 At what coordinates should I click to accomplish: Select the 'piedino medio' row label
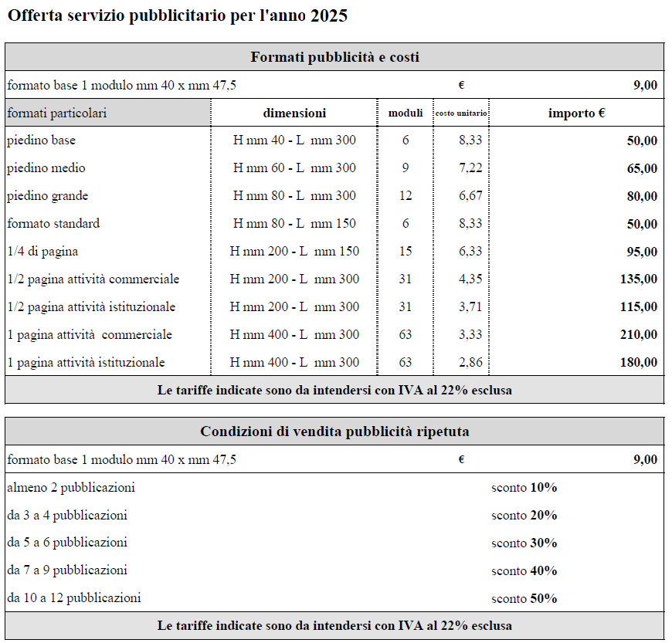tap(46, 168)
